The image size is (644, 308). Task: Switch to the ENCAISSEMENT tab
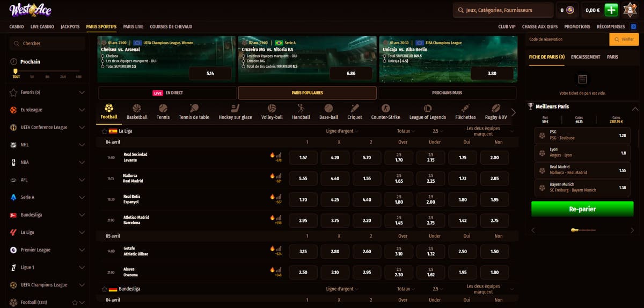[x=586, y=56]
